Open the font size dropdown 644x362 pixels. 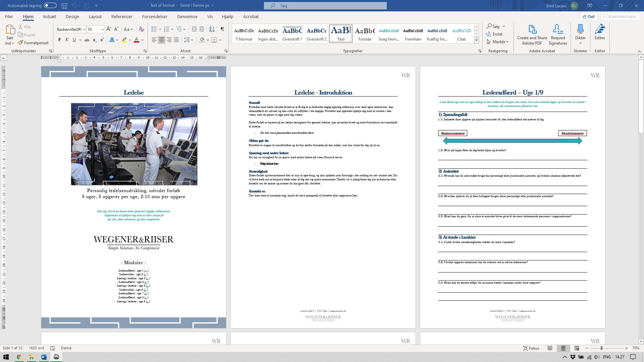pos(102,29)
